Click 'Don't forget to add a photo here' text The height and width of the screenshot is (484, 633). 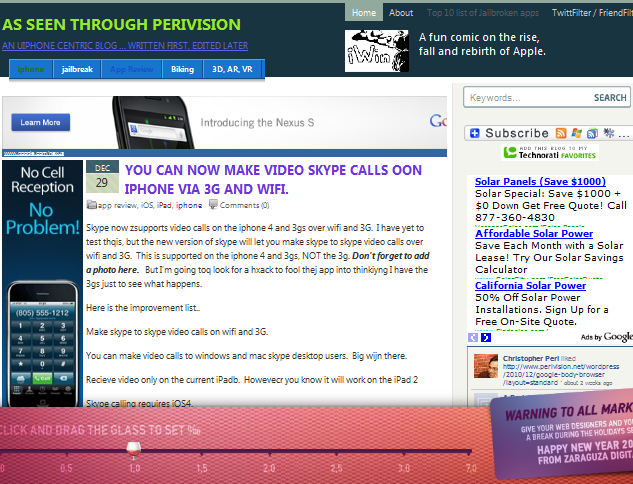coord(258,263)
